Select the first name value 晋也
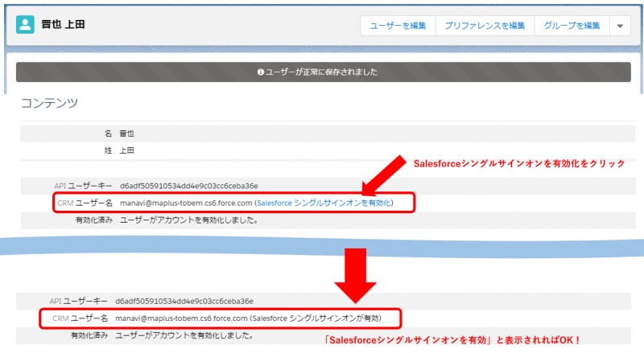This screenshot has width=644, height=353. click(x=127, y=133)
